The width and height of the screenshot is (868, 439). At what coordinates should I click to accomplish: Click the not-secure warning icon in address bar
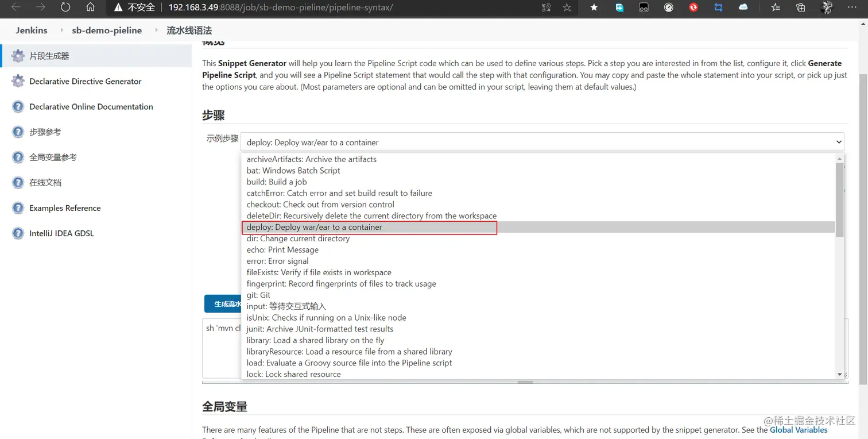pos(118,7)
